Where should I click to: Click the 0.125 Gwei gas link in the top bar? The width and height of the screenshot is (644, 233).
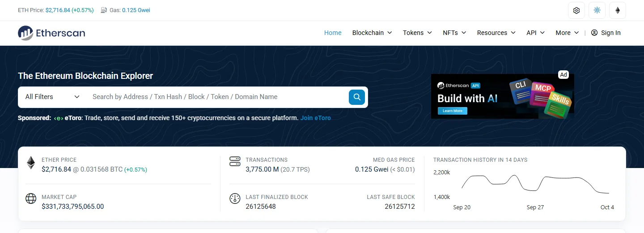point(136,10)
